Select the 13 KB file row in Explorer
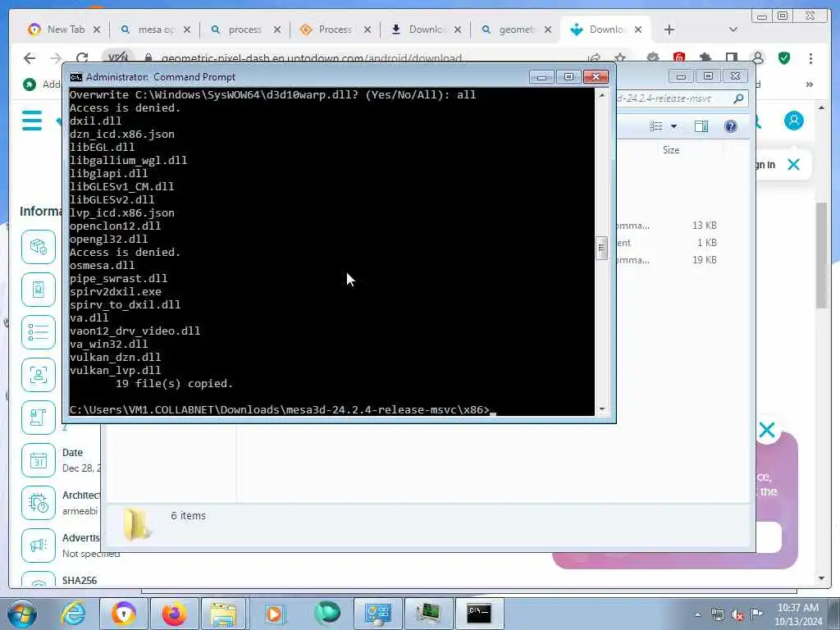The image size is (840, 630). point(667,226)
